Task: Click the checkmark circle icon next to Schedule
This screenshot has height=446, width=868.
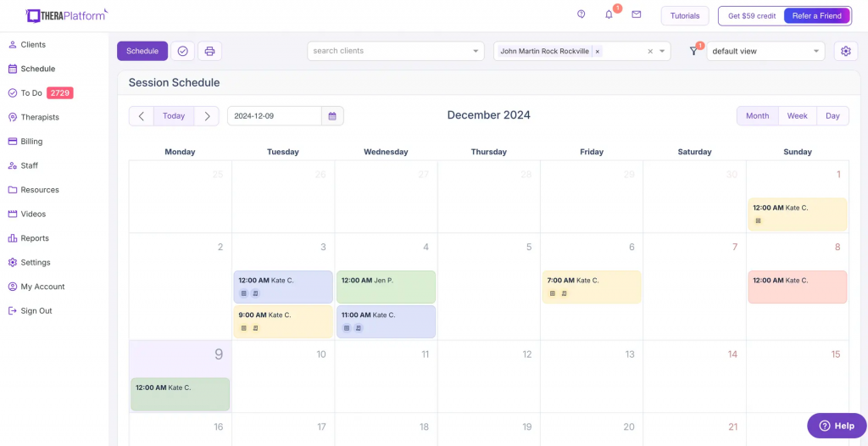Action: (x=183, y=51)
